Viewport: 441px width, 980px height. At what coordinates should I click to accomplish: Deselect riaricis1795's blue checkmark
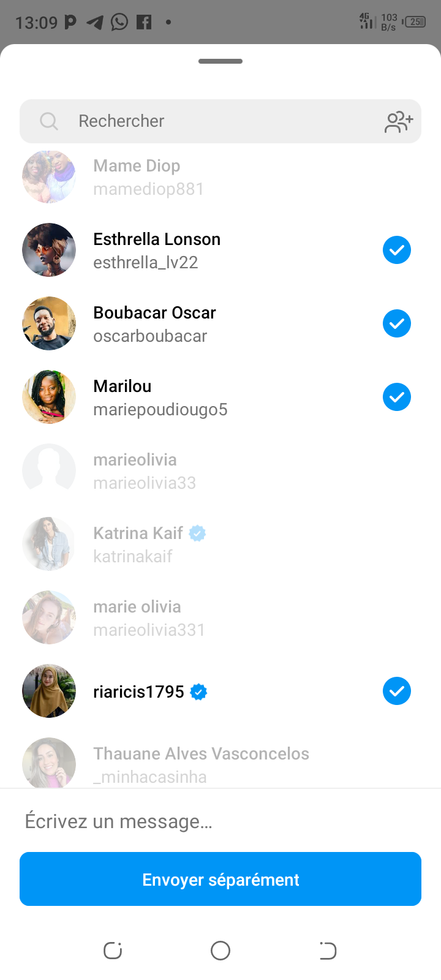click(397, 691)
